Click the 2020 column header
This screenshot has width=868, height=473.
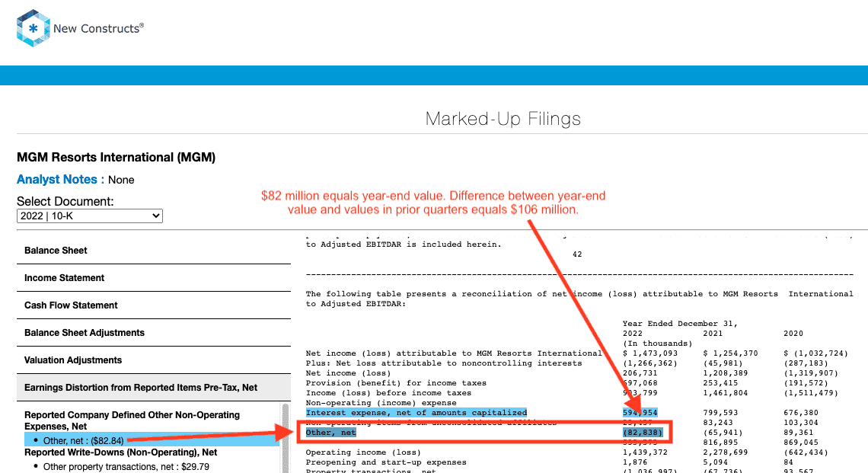coord(793,334)
